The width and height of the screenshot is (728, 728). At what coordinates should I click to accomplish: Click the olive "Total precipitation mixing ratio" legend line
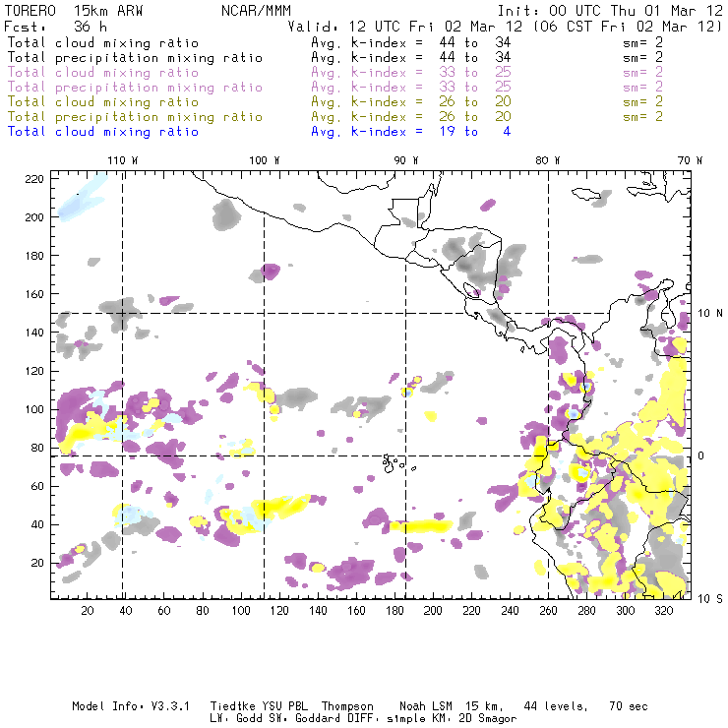[x=135, y=116]
